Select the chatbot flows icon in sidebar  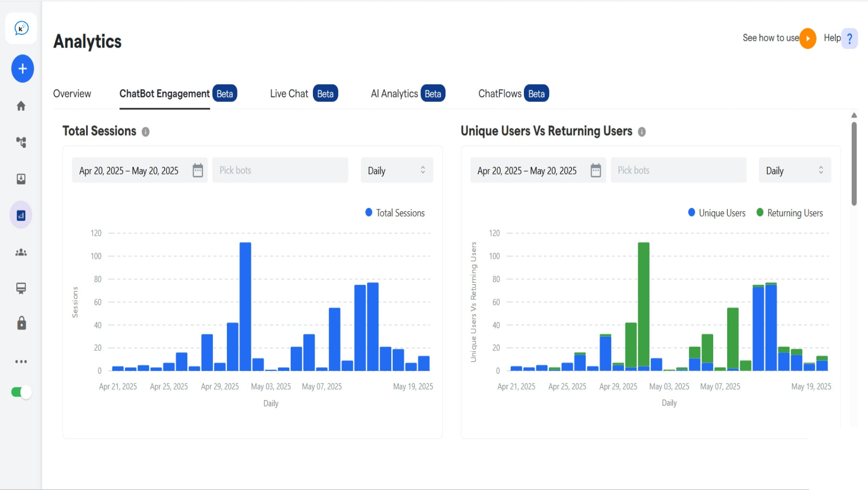[x=21, y=142]
